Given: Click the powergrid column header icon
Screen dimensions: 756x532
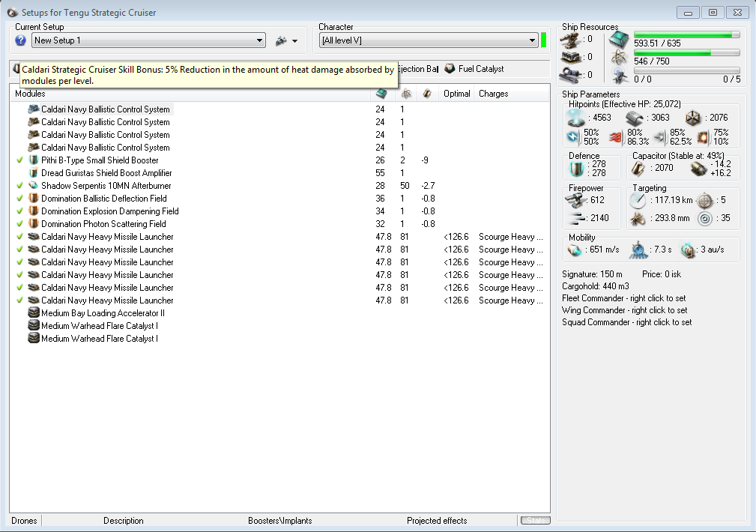Looking at the screenshot, I should coord(406,94).
